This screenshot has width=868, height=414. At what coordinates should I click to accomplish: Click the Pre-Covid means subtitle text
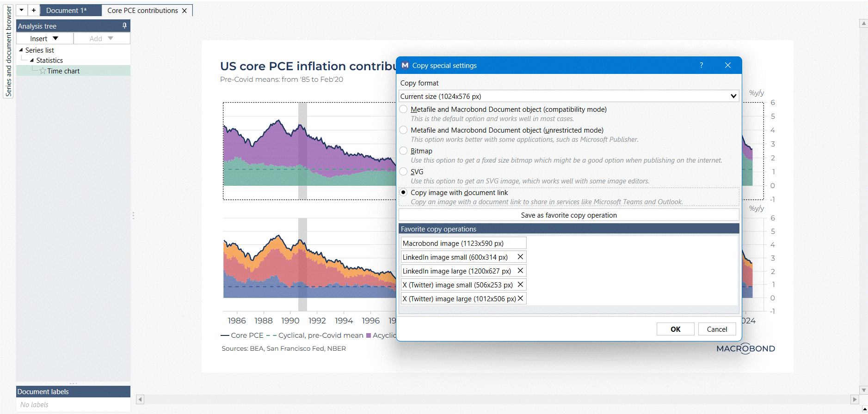[x=282, y=79]
